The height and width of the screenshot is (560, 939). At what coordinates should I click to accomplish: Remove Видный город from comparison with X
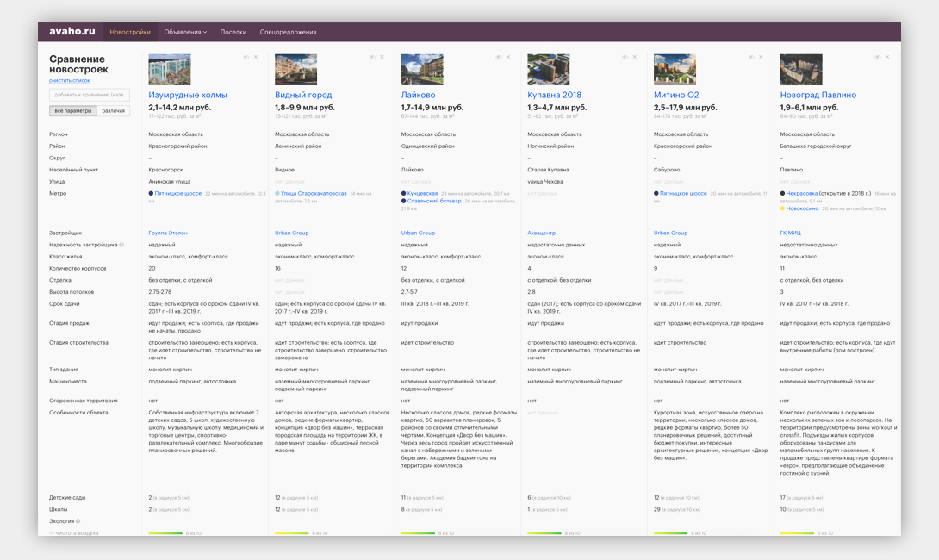tap(382, 58)
